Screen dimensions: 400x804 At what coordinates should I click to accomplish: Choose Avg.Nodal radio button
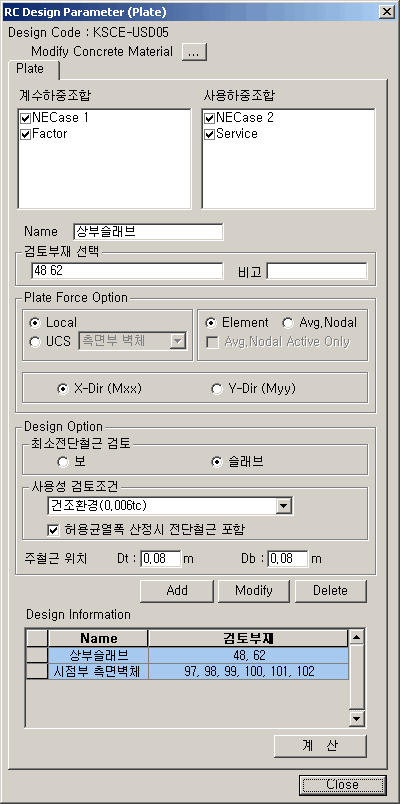(288, 323)
